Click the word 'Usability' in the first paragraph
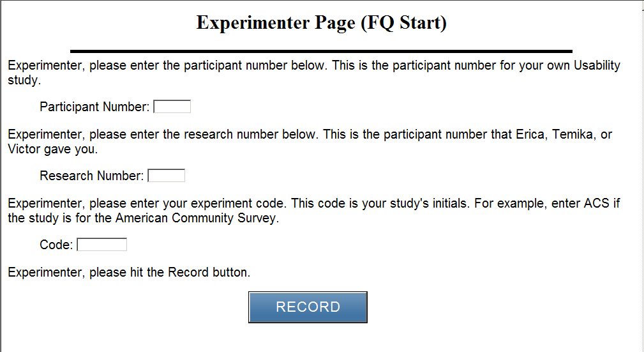Image resolution: width=644 pixels, height=352 pixels. pos(597,66)
